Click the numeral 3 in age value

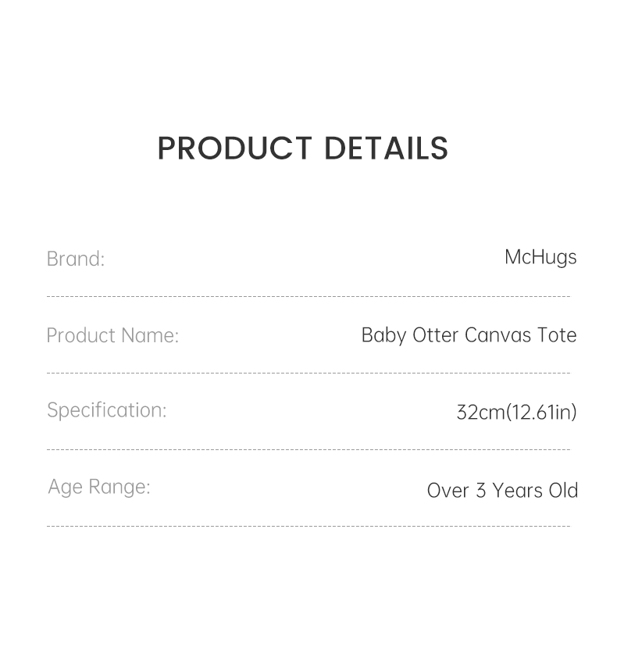[481, 491]
